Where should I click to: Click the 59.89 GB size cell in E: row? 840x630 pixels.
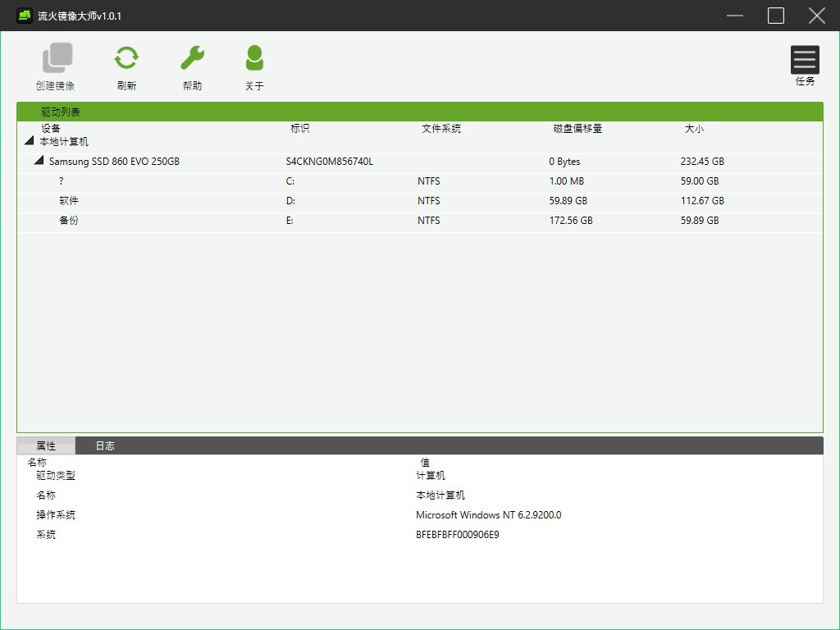pyautogui.click(x=700, y=220)
